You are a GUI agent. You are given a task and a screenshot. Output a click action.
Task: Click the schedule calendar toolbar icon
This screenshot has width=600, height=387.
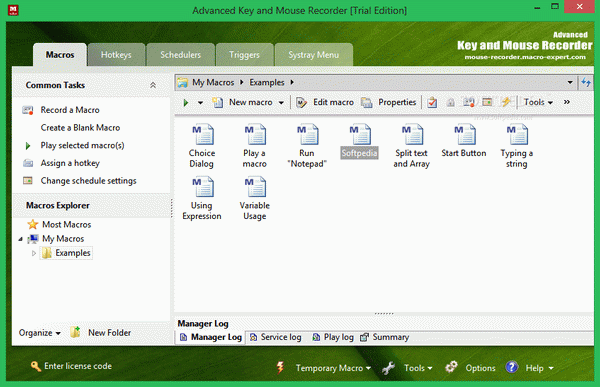point(487,102)
